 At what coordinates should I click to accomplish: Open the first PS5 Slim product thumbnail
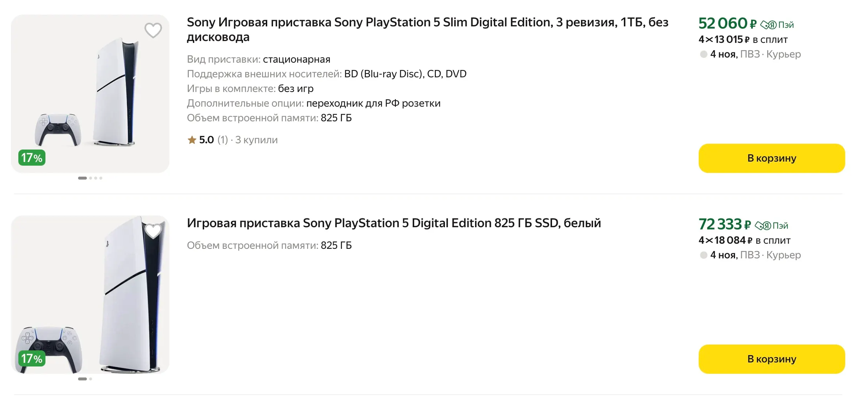(x=90, y=94)
